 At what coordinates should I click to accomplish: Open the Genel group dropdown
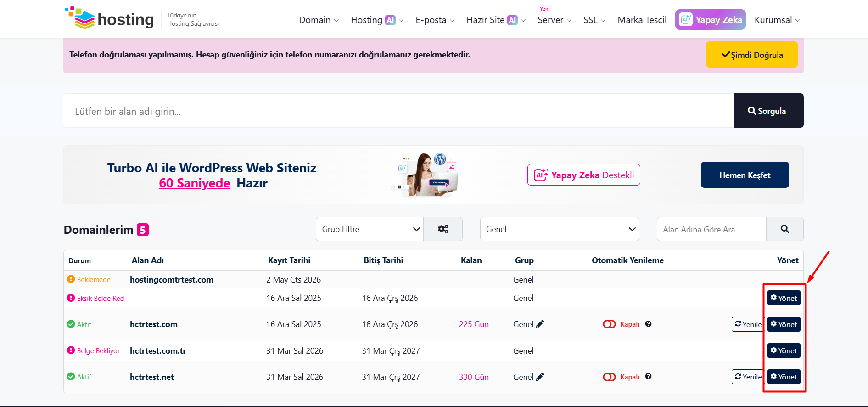pos(560,229)
